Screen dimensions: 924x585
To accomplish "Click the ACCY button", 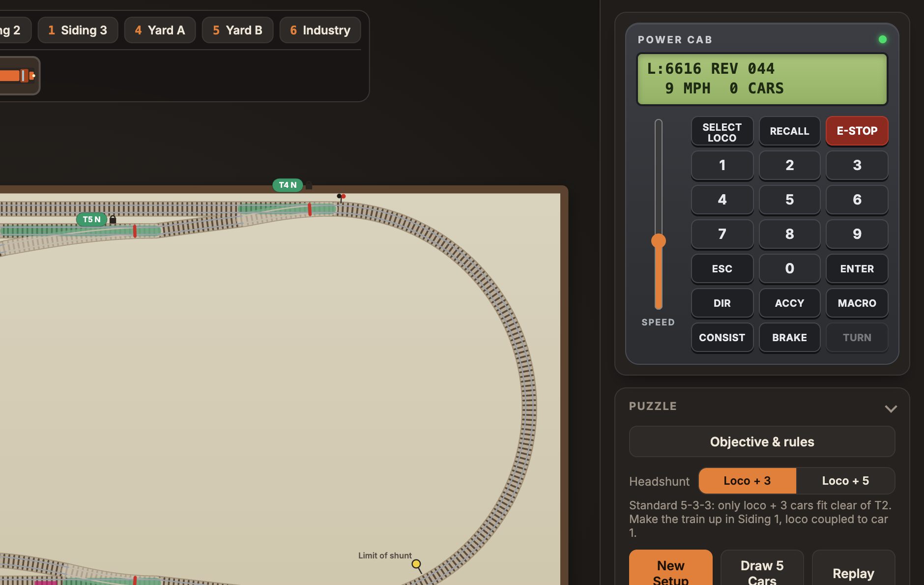I will [x=789, y=303].
